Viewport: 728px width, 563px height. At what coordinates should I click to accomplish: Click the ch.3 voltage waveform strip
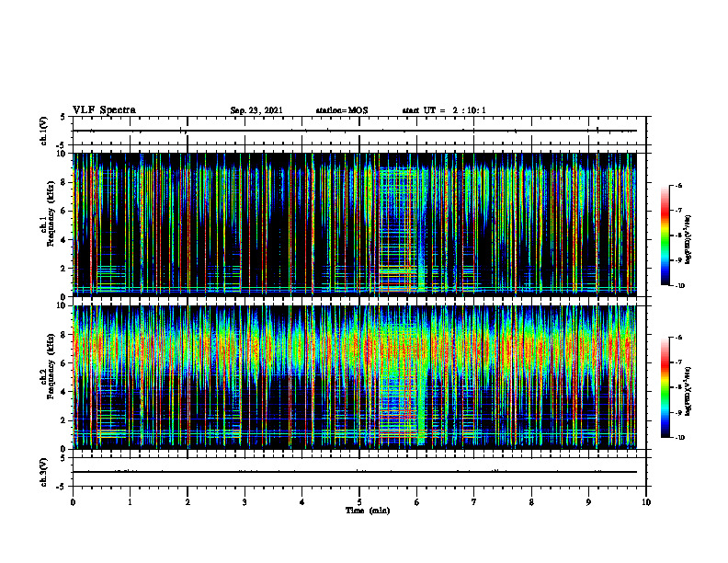(359, 472)
